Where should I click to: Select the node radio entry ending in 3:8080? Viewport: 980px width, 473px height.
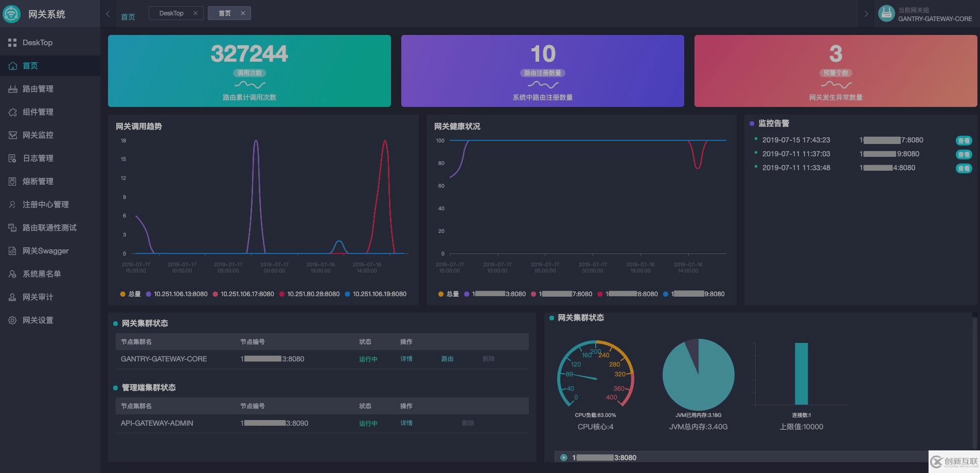tap(564, 458)
